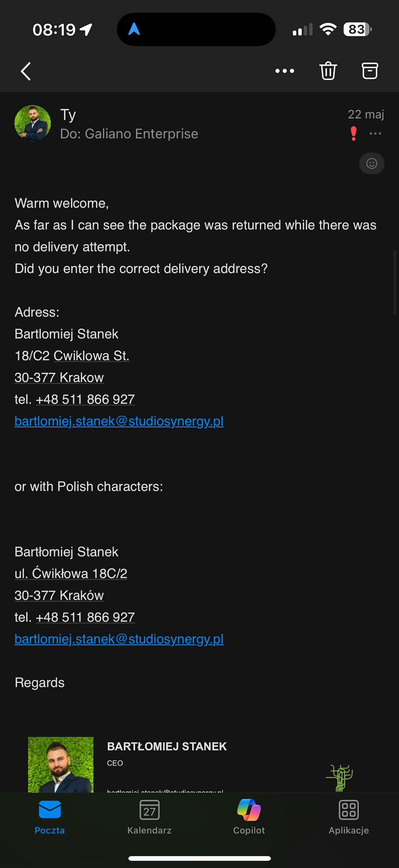399x868 pixels.
Task: Tap the red high-importance exclamation mark
Action: click(353, 134)
